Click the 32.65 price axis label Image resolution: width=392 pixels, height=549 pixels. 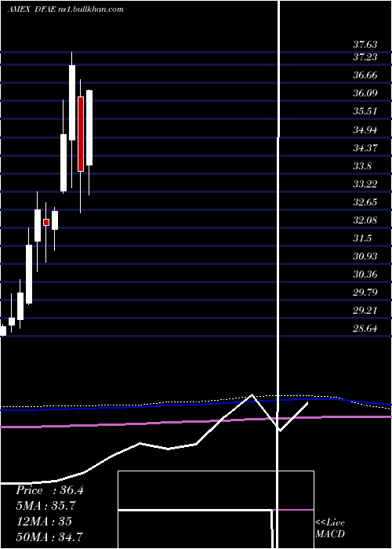click(x=365, y=202)
